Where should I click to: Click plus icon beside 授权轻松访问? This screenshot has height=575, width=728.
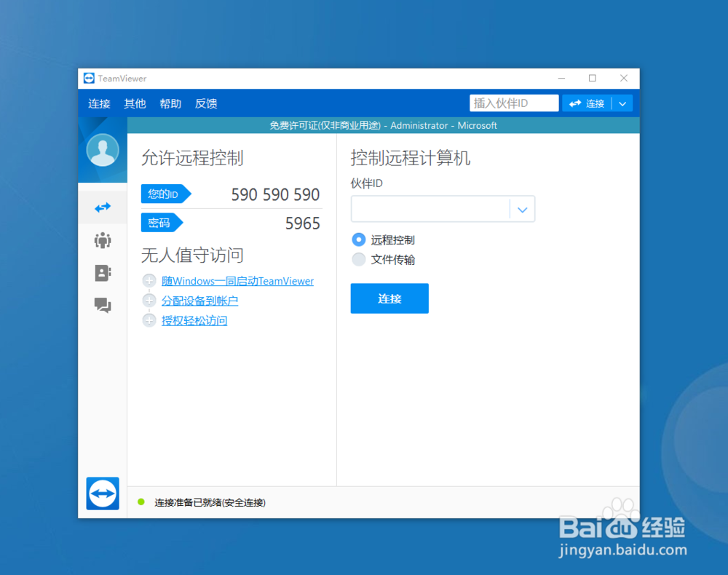pos(149,320)
